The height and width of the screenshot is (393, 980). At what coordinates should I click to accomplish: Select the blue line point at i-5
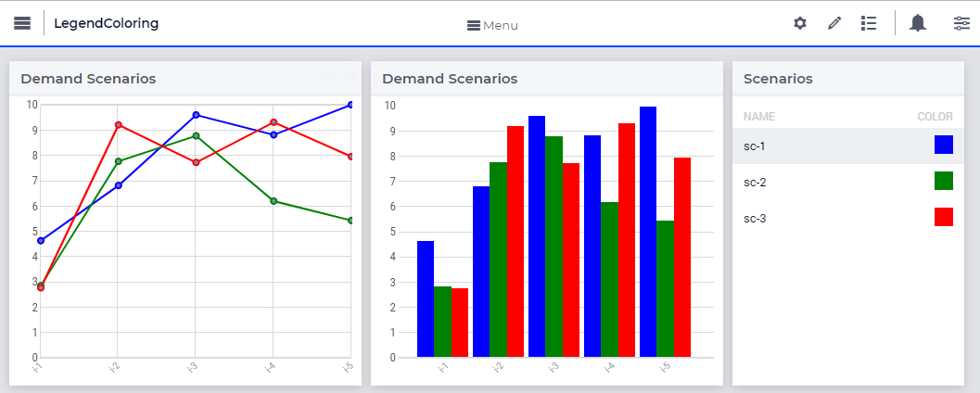pos(350,105)
